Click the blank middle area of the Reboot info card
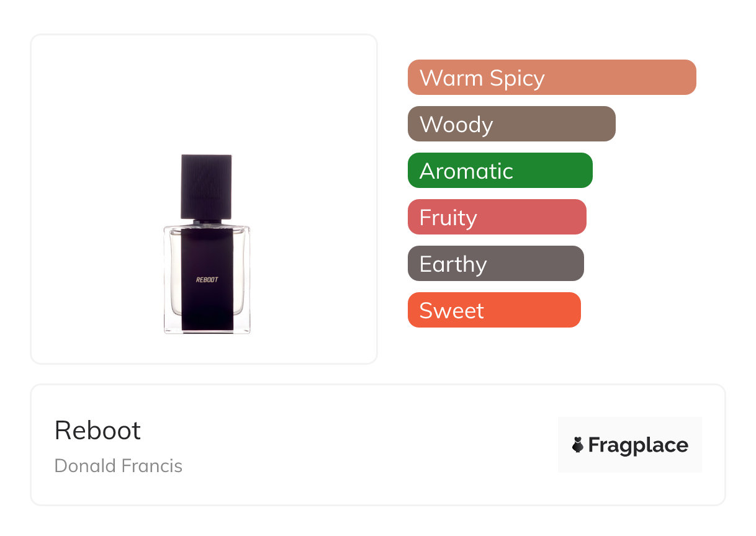 point(372,445)
